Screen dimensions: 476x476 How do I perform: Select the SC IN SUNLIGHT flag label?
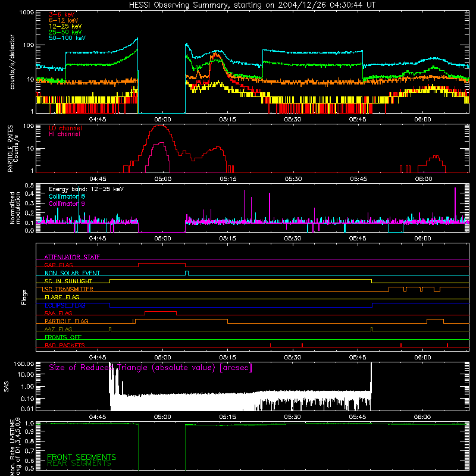click(x=68, y=281)
